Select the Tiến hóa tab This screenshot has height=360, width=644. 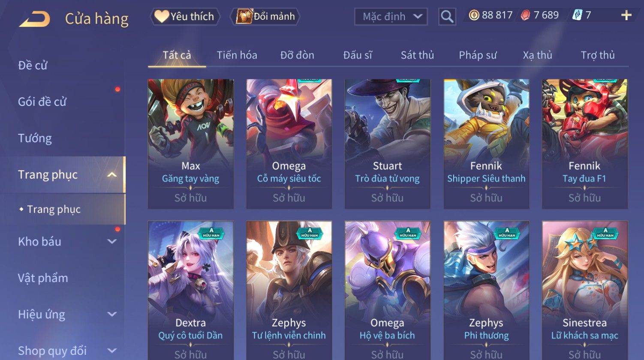click(x=237, y=55)
